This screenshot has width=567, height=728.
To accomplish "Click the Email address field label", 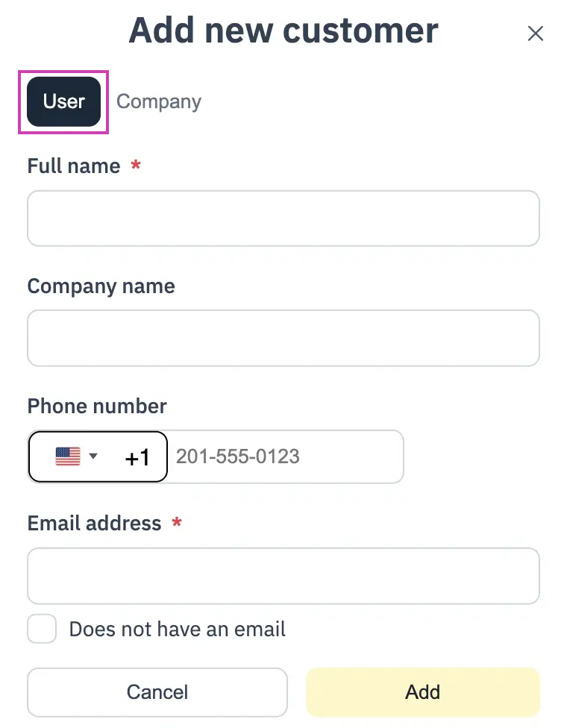I will [94, 524].
